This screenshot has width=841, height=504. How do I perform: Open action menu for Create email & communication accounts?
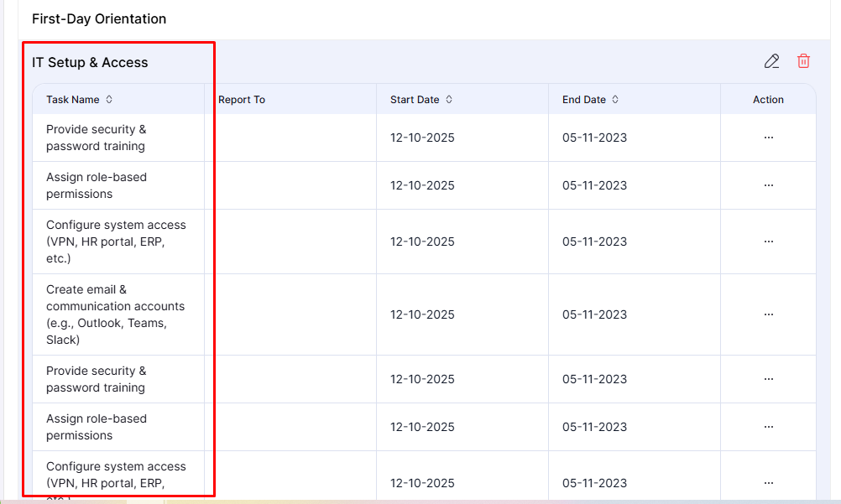click(x=768, y=314)
